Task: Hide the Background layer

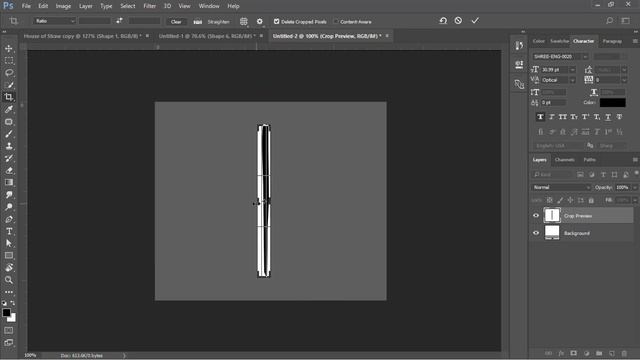Action: pos(536,233)
